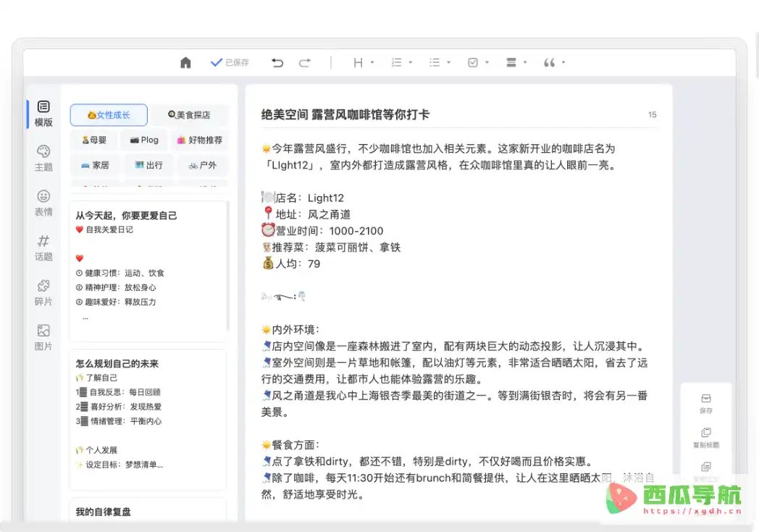This screenshot has height=532, width=759.
Task: Expand the numbered list dropdown arrow
Action: coord(411,62)
